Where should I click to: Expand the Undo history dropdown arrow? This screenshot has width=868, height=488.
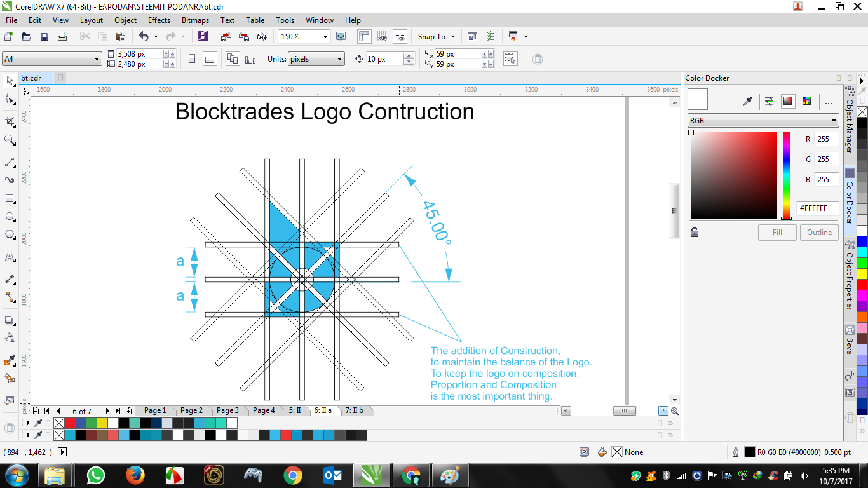coord(156,36)
